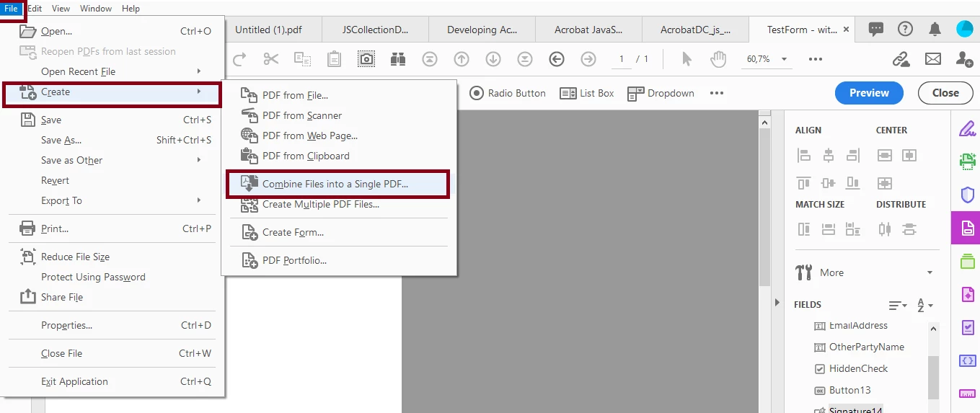980x413 pixels.
Task: Show more form field tools ellipsis
Action: point(716,93)
